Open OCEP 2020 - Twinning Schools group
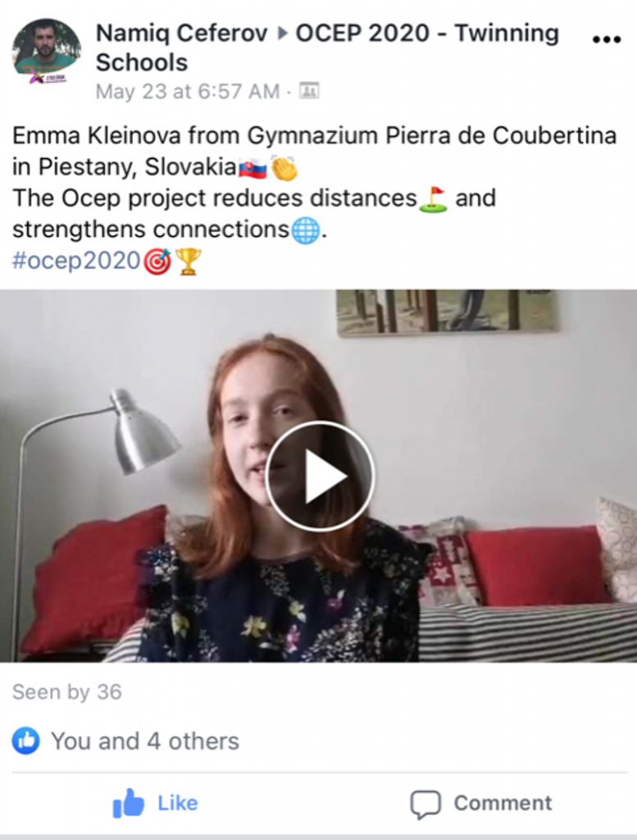The width and height of the screenshot is (637, 840). click(327, 48)
